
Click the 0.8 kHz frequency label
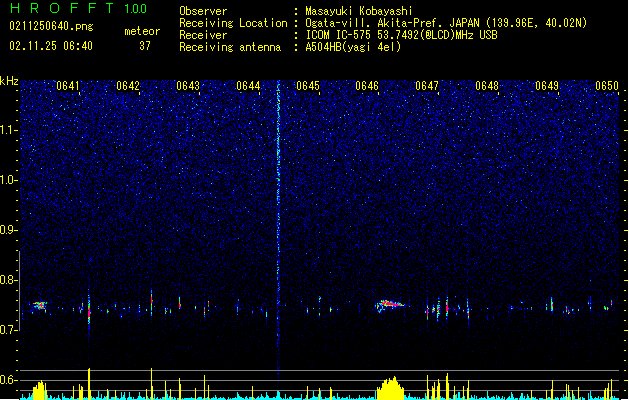(9, 280)
